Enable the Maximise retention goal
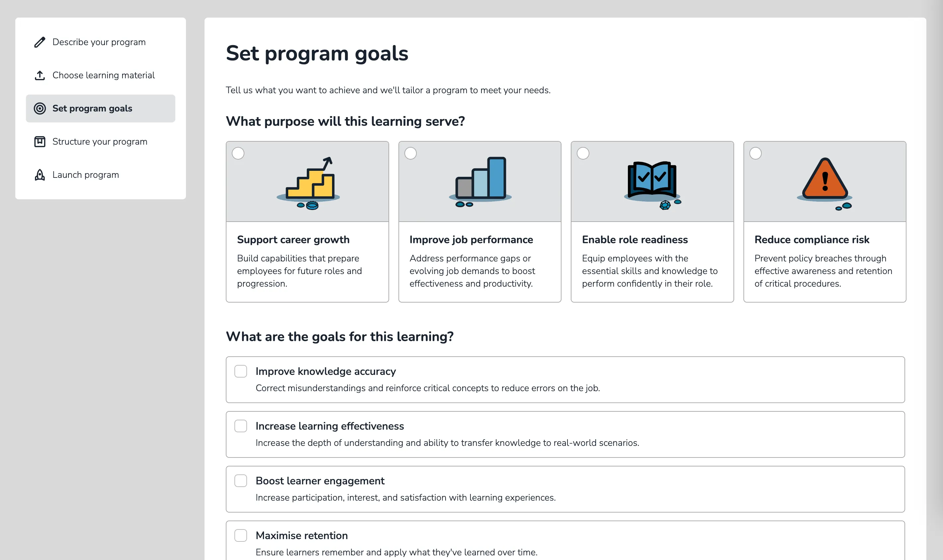The image size is (943, 560). (241, 535)
